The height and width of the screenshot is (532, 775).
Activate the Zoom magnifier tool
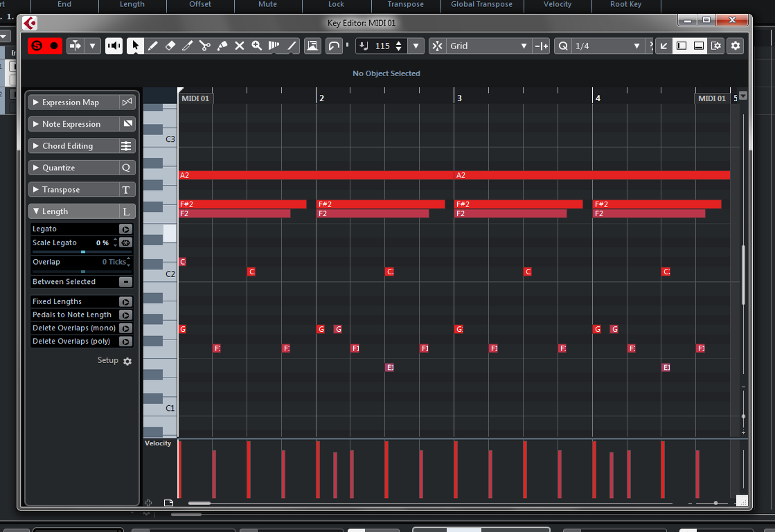(x=257, y=46)
